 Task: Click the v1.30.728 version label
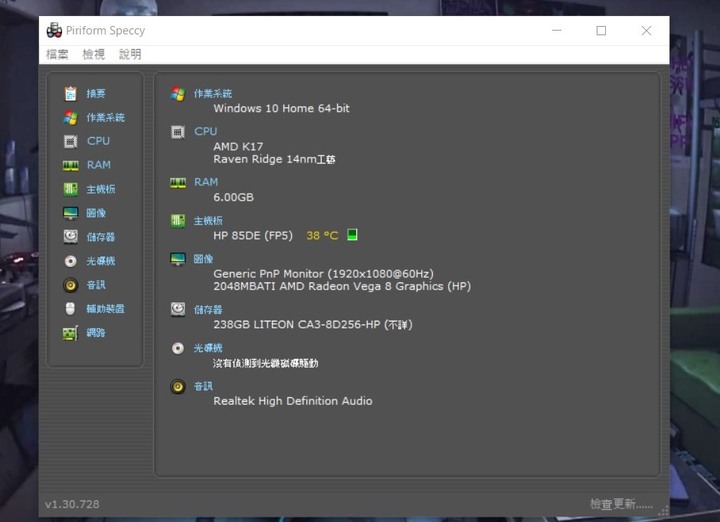point(72,505)
